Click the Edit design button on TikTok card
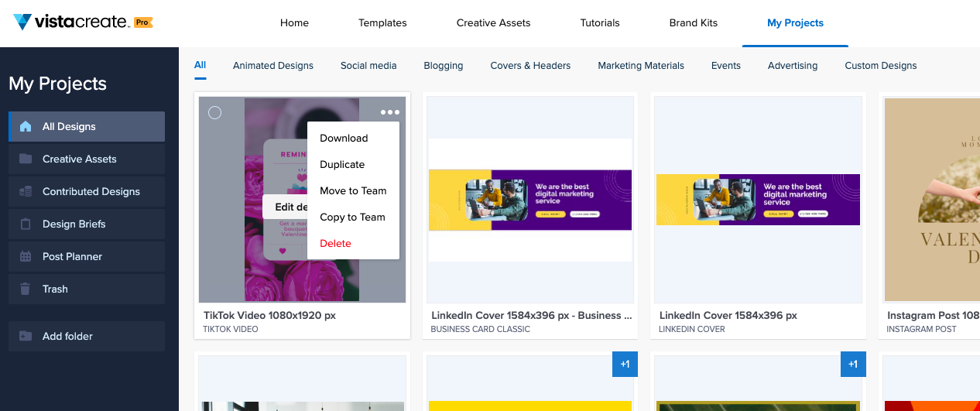 [286, 207]
